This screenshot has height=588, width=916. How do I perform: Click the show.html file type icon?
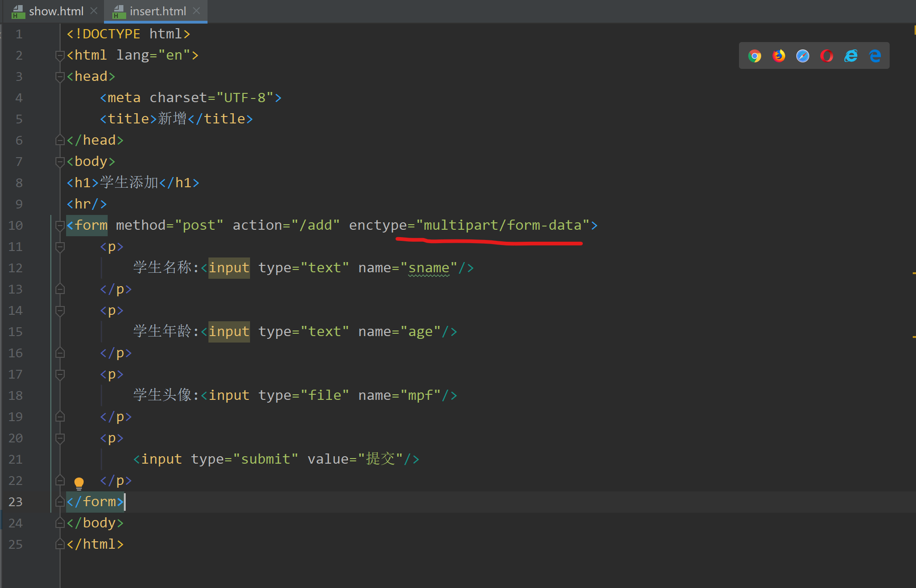(18, 12)
